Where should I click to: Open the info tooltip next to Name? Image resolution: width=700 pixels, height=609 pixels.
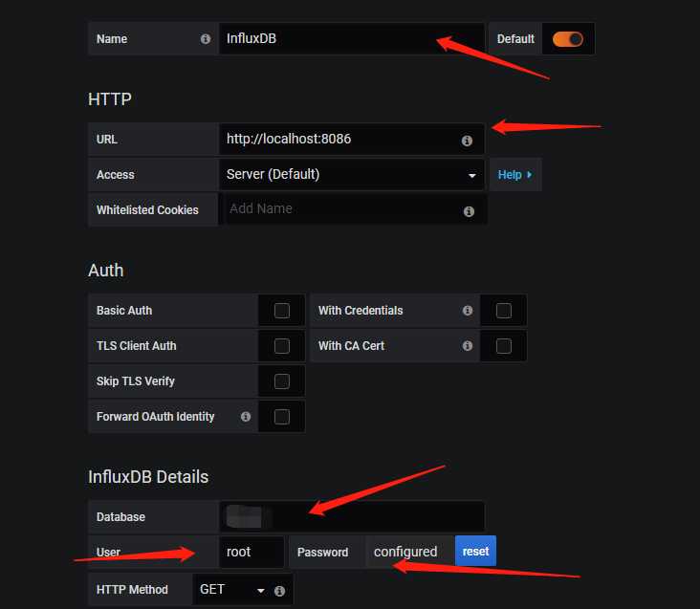pos(206,39)
